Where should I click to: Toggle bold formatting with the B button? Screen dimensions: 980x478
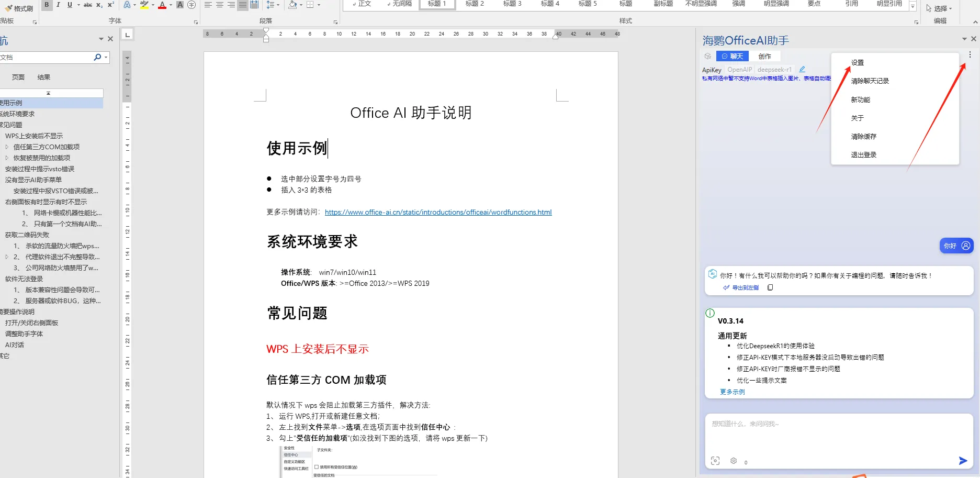(47, 5)
